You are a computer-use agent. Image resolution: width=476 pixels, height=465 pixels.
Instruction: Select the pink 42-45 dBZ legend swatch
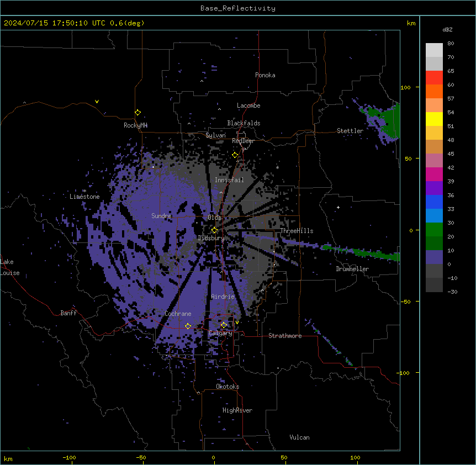[434, 161]
